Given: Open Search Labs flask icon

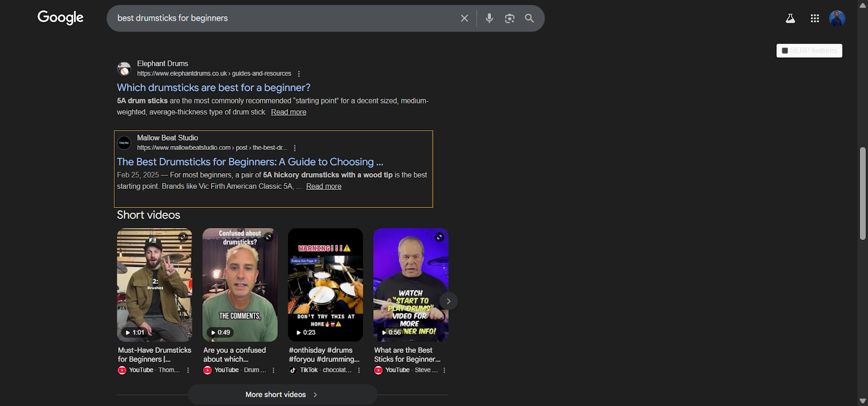Looking at the screenshot, I should [x=790, y=18].
